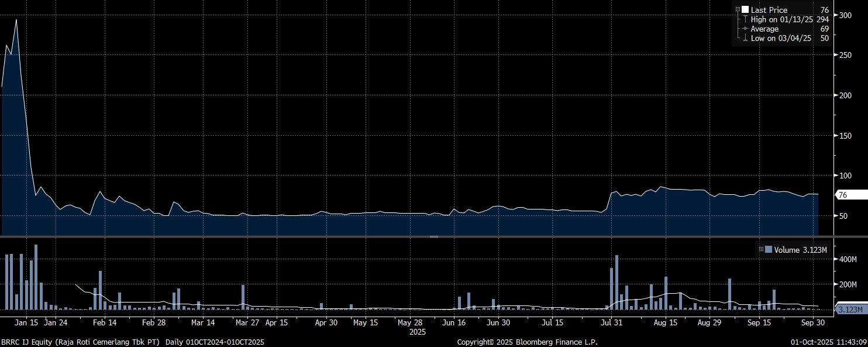
Task: Select the High marker icon in legend
Action: click(745, 19)
